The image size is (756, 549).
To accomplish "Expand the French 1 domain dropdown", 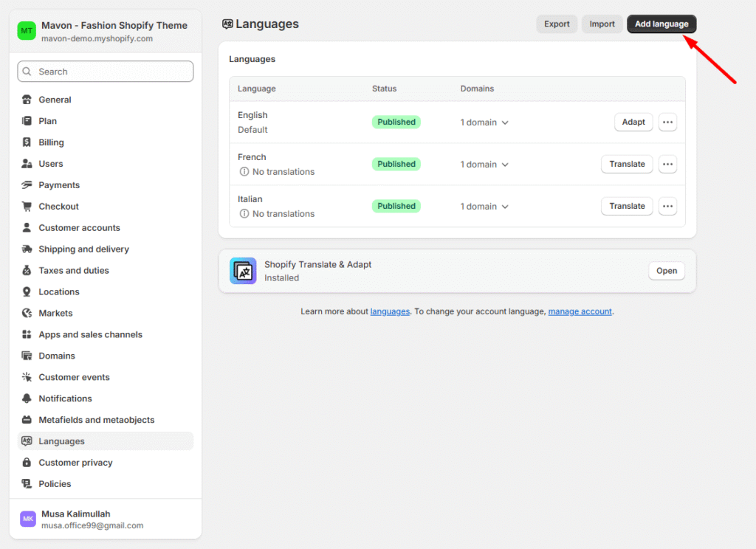I will click(485, 165).
